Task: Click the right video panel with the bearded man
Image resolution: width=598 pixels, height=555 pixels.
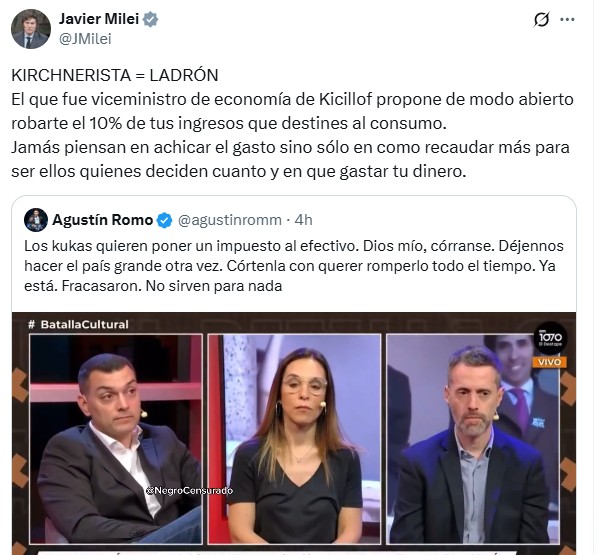Action: tap(473, 439)
